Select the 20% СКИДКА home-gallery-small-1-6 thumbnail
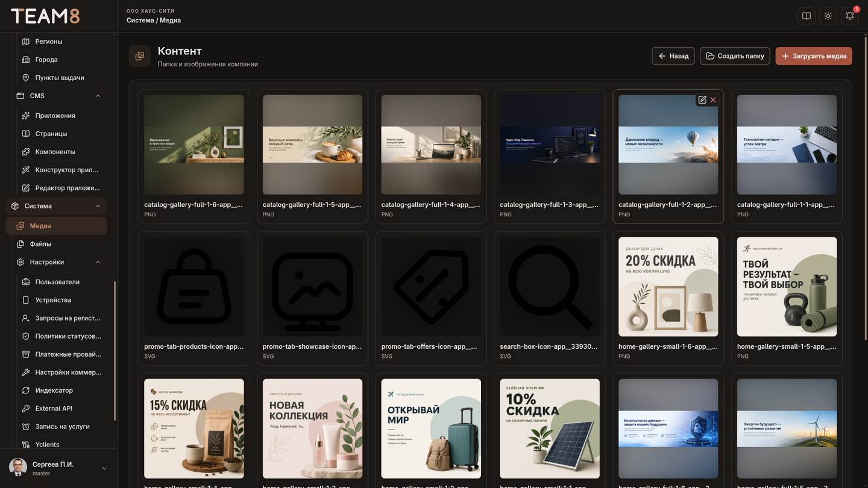 (x=668, y=287)
